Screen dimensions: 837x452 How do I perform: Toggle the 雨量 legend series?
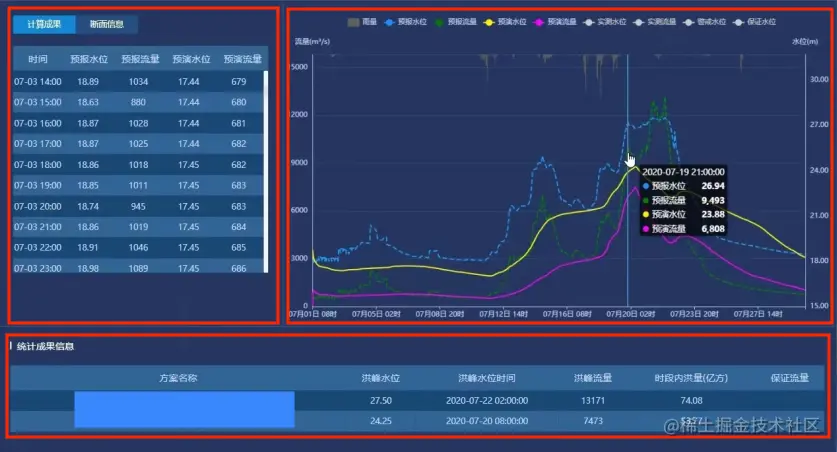(362, 22)
